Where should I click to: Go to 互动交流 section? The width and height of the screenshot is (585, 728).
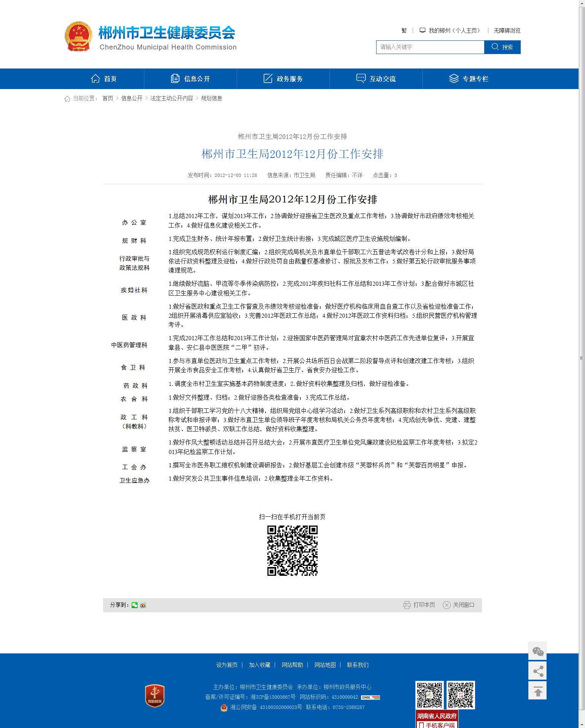[x=376, y=79]
